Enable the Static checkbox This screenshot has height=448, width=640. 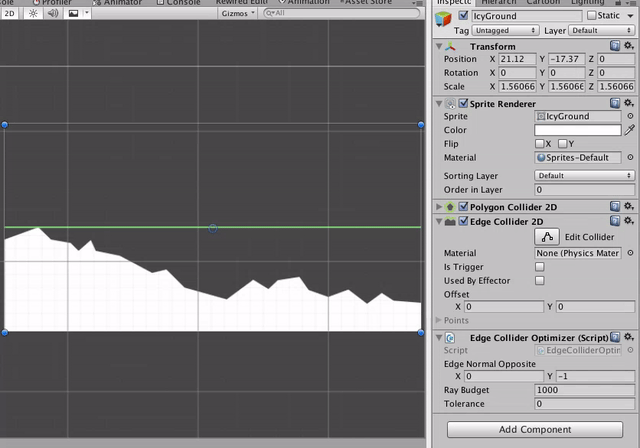pos(591,16)
